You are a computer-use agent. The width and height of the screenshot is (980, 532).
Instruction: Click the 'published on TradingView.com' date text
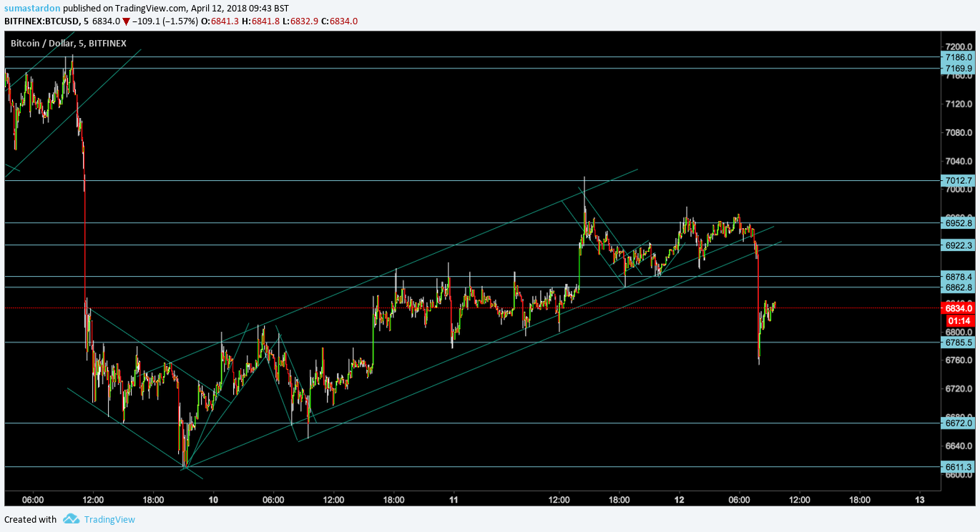click(x=176, y=8)
